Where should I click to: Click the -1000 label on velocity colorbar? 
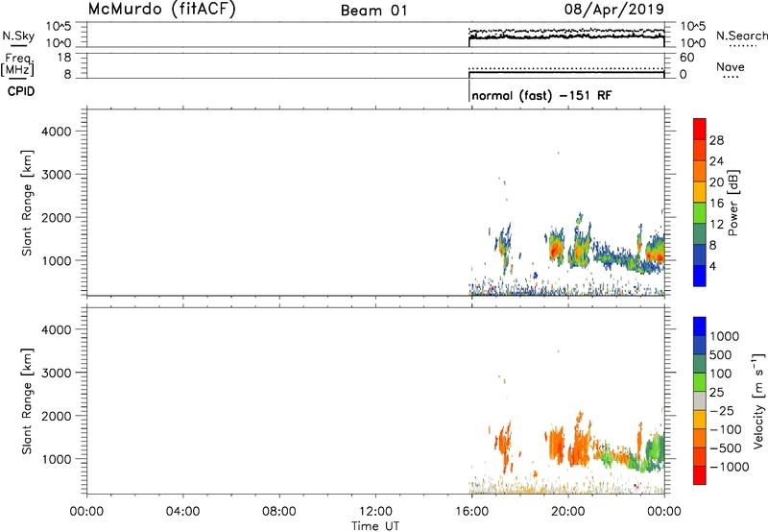point(729,467)
